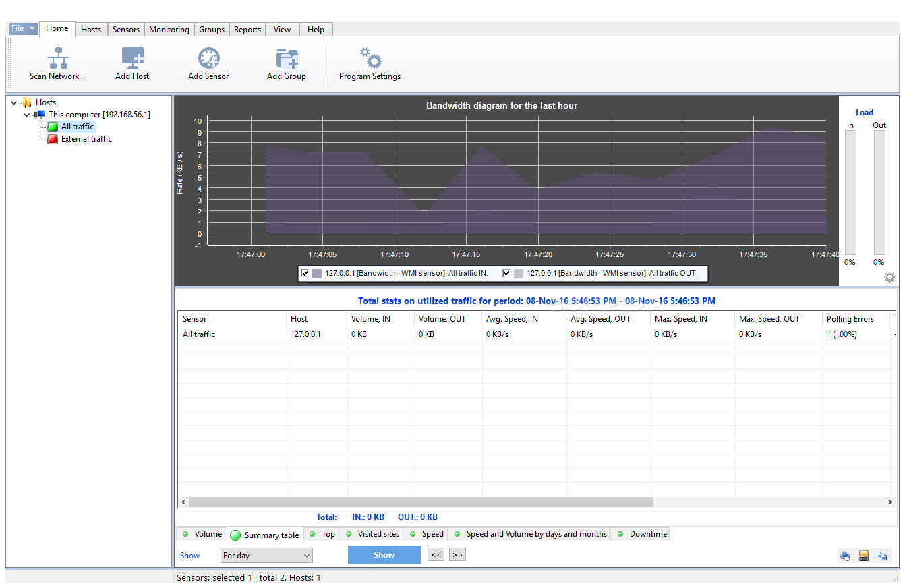Viewport: 905px width, 588px height.
Task: Sort by Polling Errors column header
Action: pyautogui.click(x=857, y=319)
